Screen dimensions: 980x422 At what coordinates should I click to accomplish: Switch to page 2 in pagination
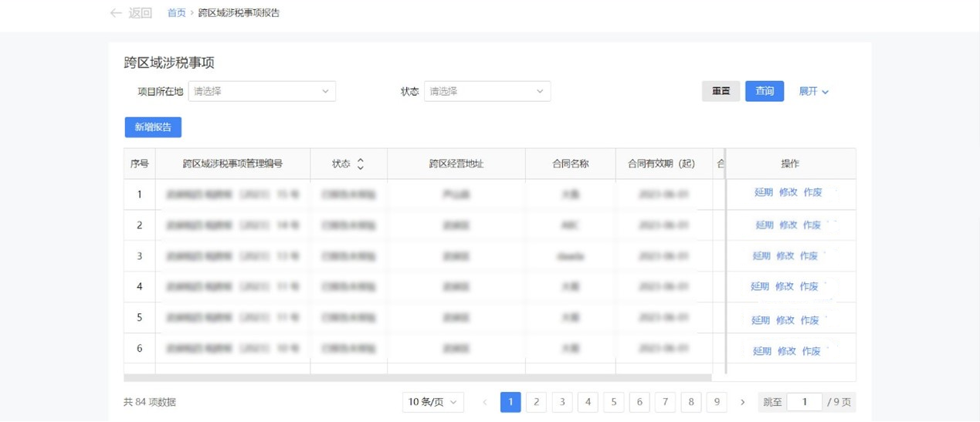(536, 402)
